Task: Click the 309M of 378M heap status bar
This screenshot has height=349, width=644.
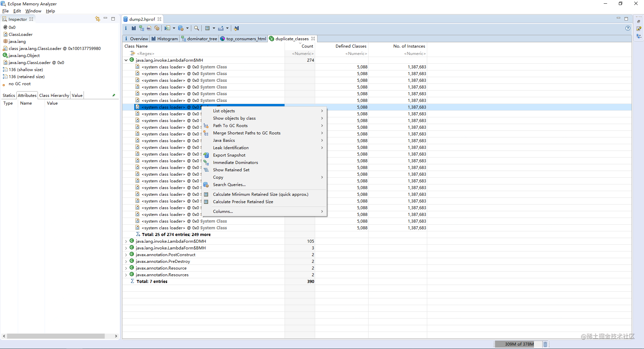Action: [518, 344]
